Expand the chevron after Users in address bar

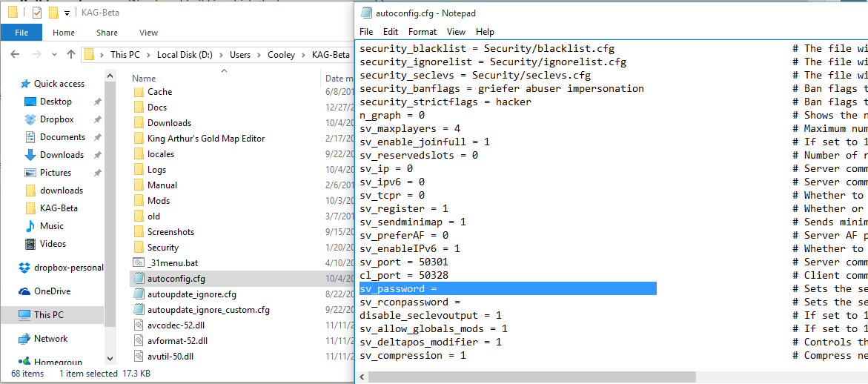(257, 55)
